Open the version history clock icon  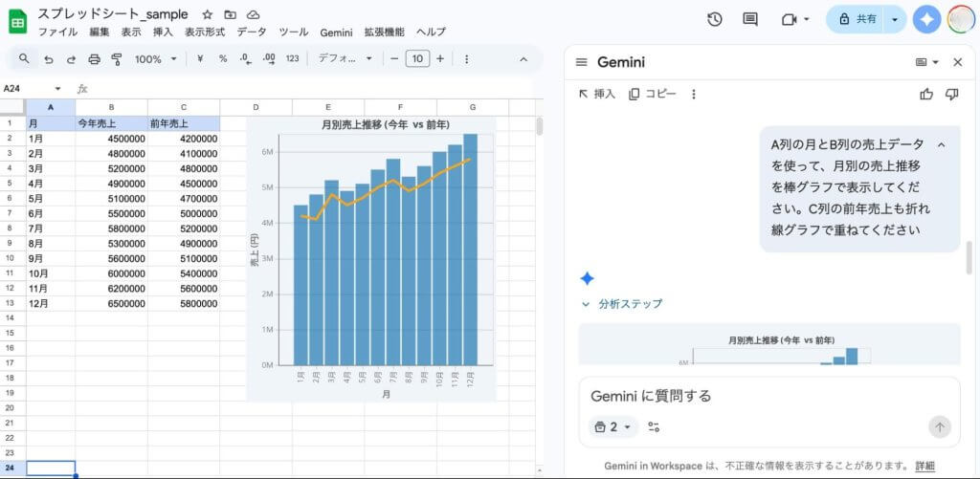pyautogui.click(x=714, y=19)
